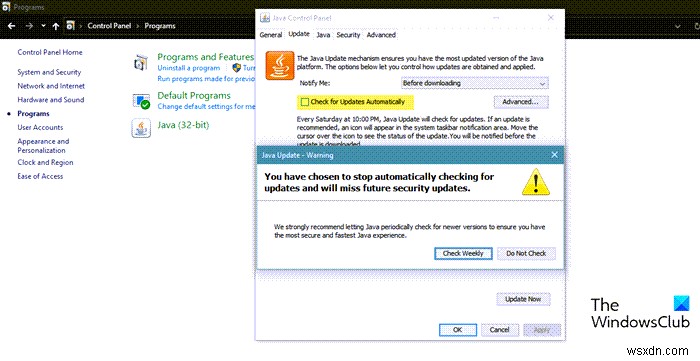This screenshot has width=700, height=361.
Task: Open Hardware and Sound category
Action: [50, 100]
